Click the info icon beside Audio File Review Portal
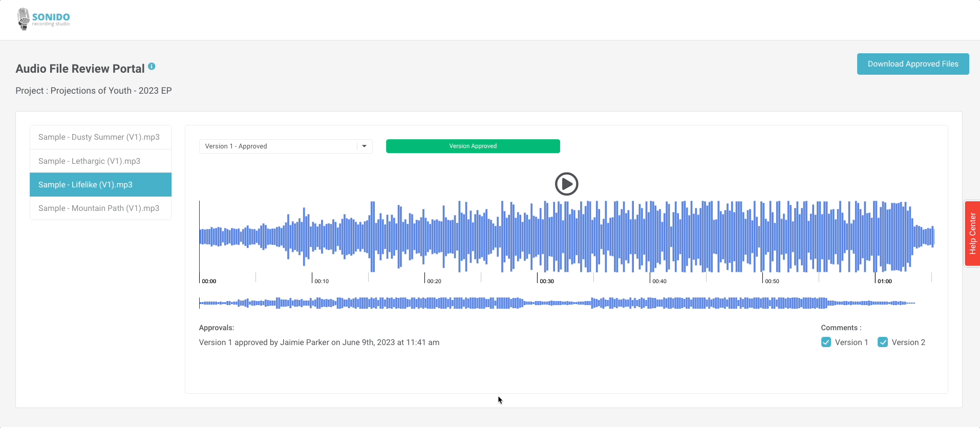This screenshot has height=428, width=980. [x=152, y=66]
